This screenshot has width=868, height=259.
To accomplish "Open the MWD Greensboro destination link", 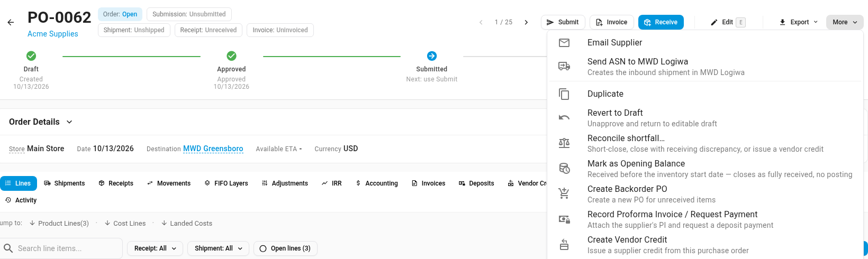I will pyautogui.click(x=213, y=149).
